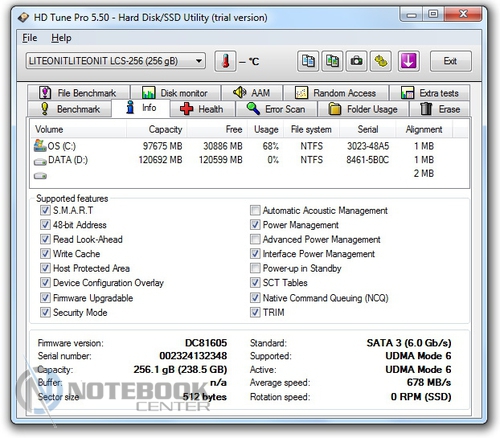Toggle the Firmware Upgradable checkbox

45,298
